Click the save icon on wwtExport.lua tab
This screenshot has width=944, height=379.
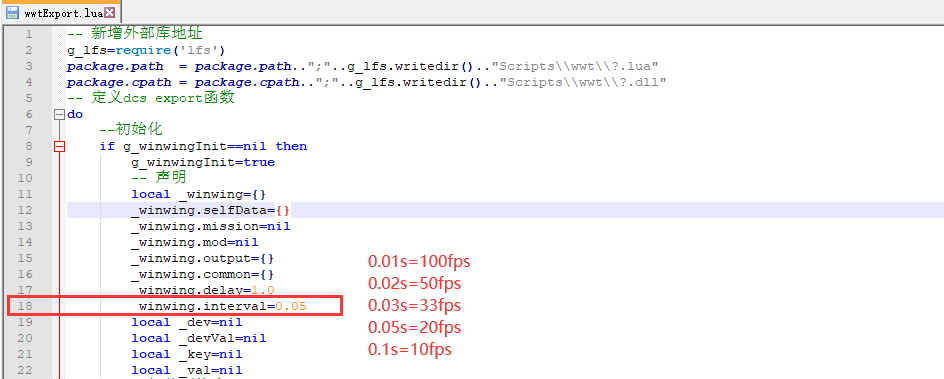(13, 12)
